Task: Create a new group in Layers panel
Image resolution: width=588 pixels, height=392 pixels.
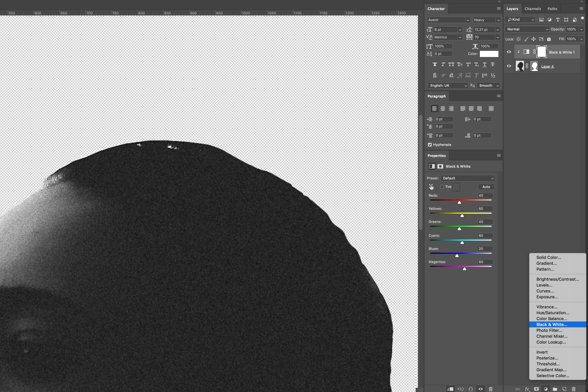Action: [x=555, y=389]
